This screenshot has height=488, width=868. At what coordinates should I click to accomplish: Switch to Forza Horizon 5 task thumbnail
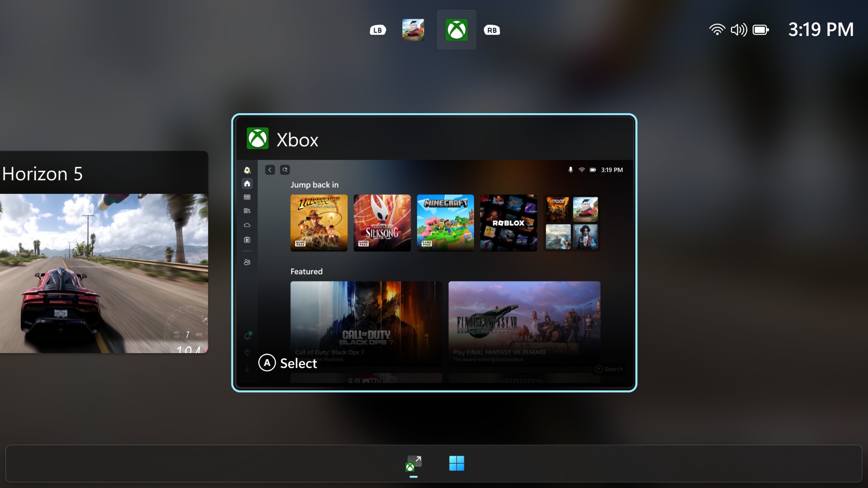click(x=413, y=30)
